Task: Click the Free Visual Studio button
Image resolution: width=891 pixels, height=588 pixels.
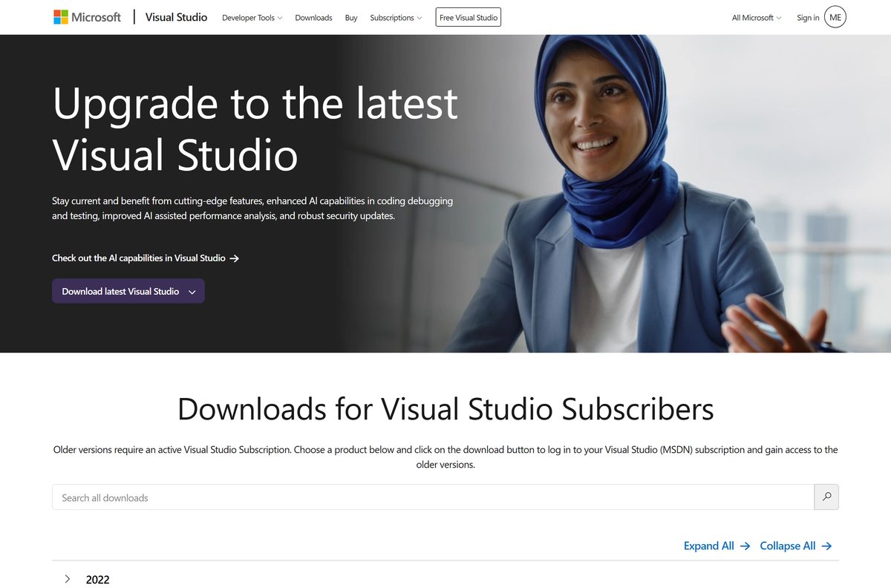Action: 469,17
